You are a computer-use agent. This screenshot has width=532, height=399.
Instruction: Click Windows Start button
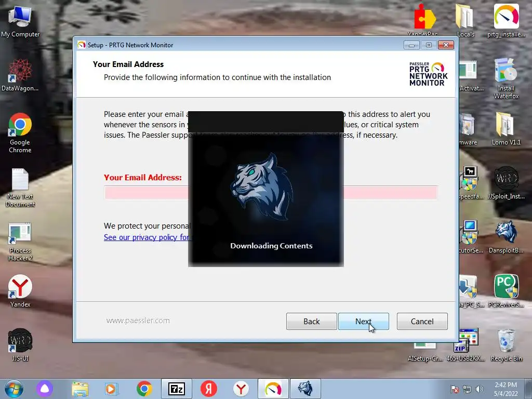point(14,389)
